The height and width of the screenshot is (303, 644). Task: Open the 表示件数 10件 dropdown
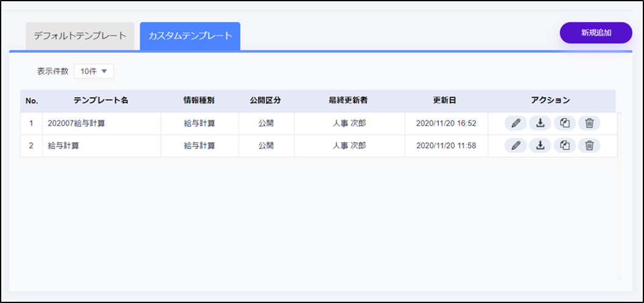[x=94, y=71]
